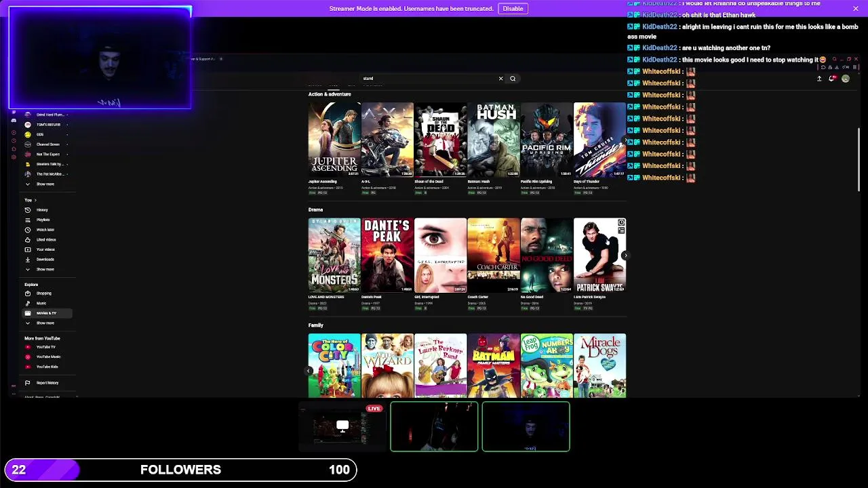Screen dimensions: 868x488
Task: Open Pacific Rim Uprising poster
Action: coord(547,140)
